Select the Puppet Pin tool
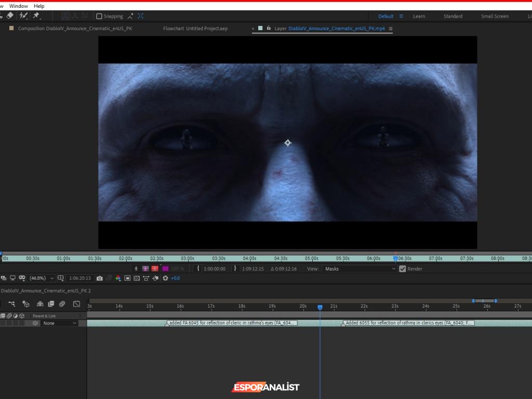The height and width of the screenshot is (399, 532). point(36,15)
